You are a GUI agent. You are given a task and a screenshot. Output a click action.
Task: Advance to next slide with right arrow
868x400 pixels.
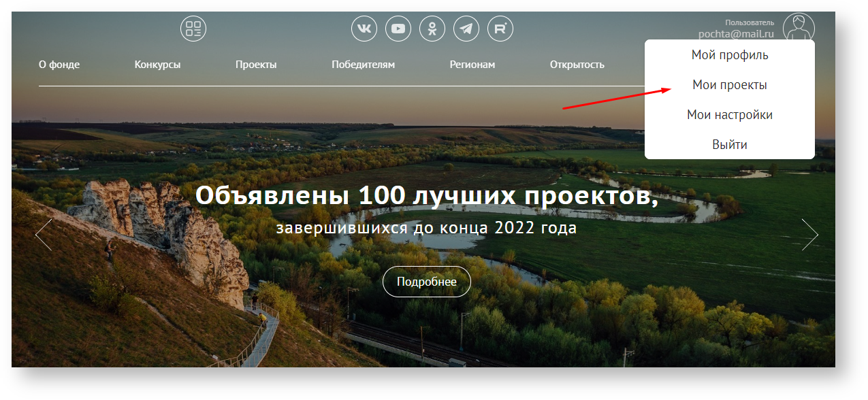pyautogui.click(x=809, y=235)
